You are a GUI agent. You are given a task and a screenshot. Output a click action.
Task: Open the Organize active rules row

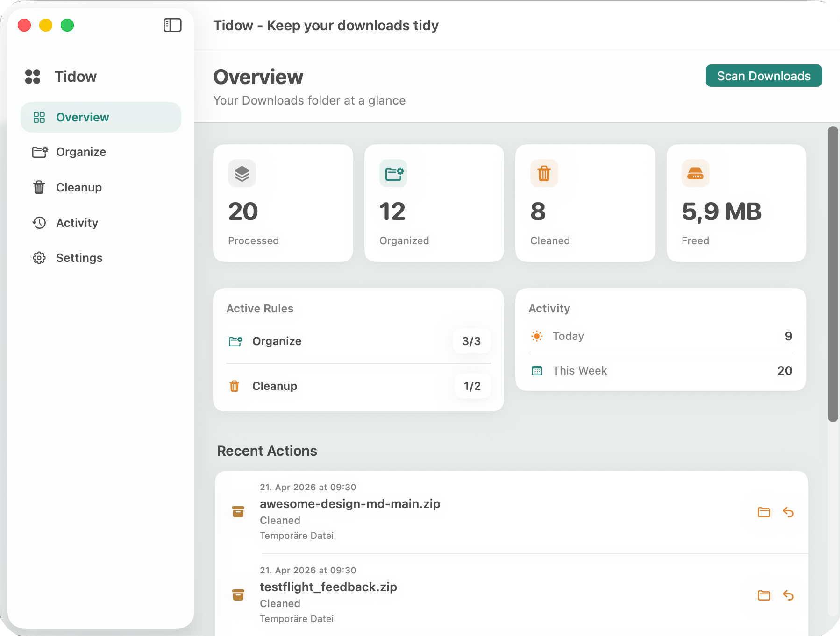tap(358, 341)
